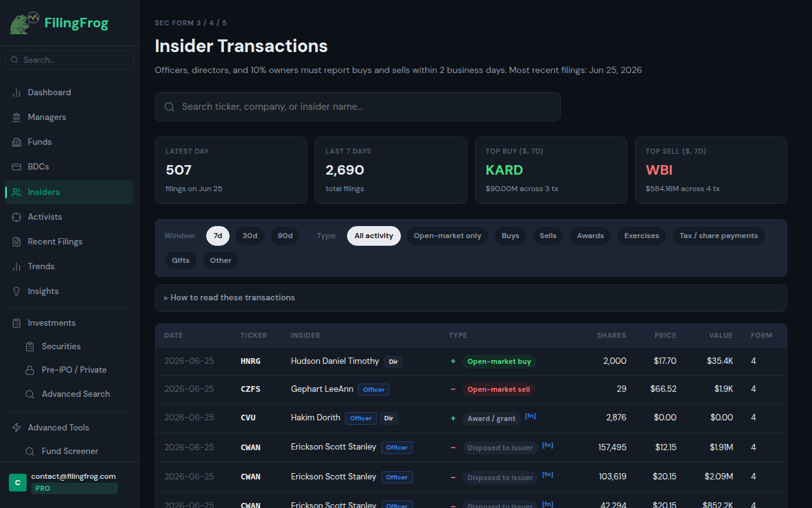Image resolution: width=812 pixels, height=508 pixels.
Task: Select the 30d window filter
Action: click(x=250, y=236)
